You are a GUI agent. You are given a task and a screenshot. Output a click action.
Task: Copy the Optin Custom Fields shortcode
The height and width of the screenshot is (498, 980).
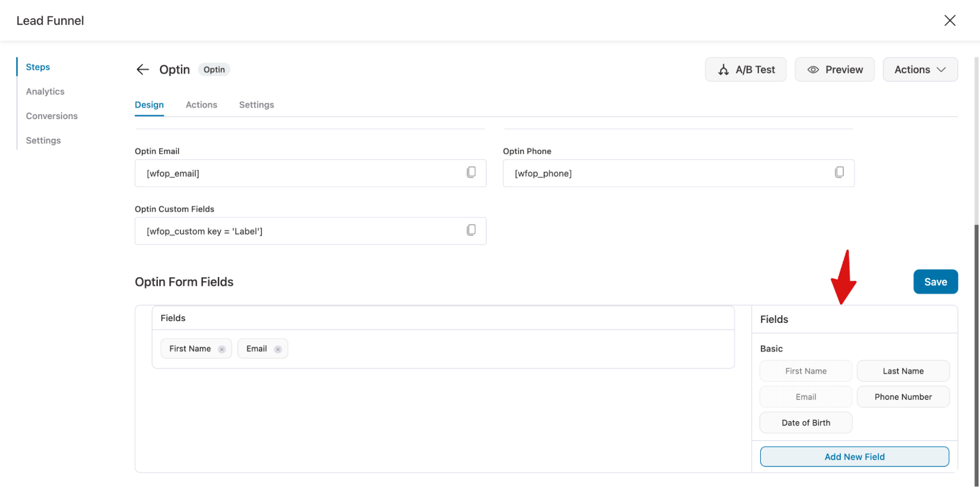[x=471, y=230]
